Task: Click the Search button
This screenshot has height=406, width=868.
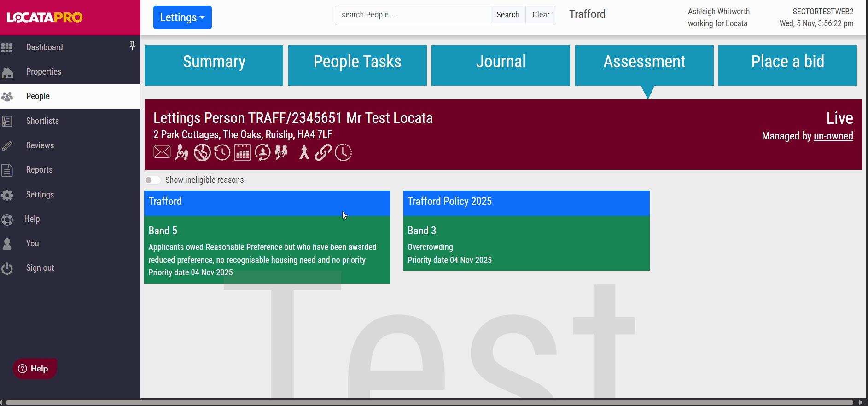Action: tap(507, 15)
